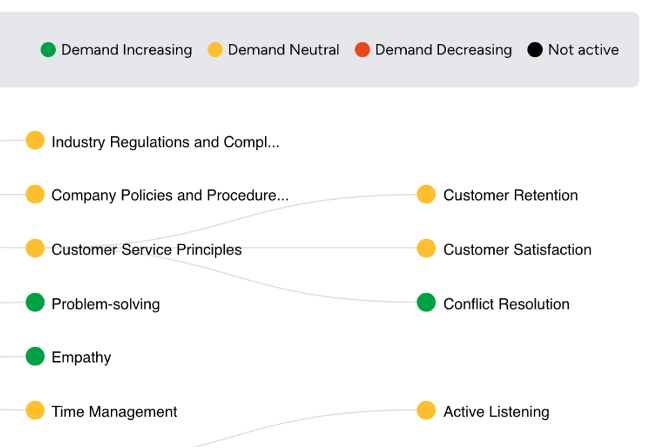
Task: Click the Customer Satisfaction node circle
Action: [426, 248]
